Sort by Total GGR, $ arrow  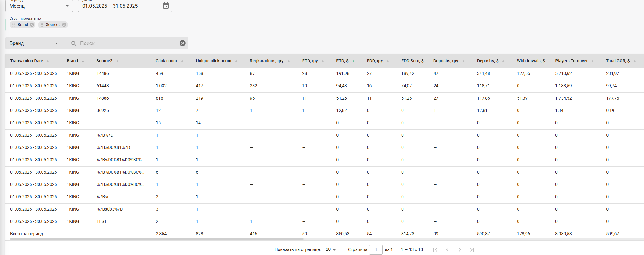coord(635,61)
